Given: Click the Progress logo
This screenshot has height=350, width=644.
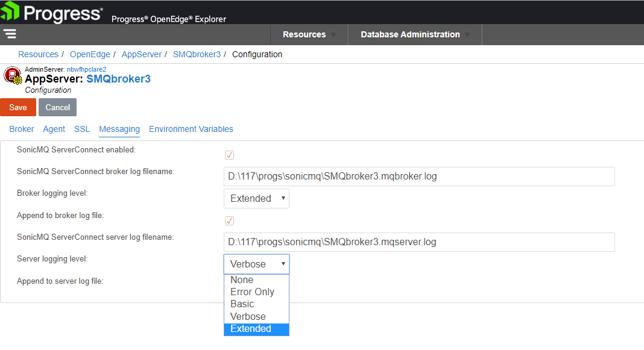Looking at the screenshot, I should (x=51, y=12).
